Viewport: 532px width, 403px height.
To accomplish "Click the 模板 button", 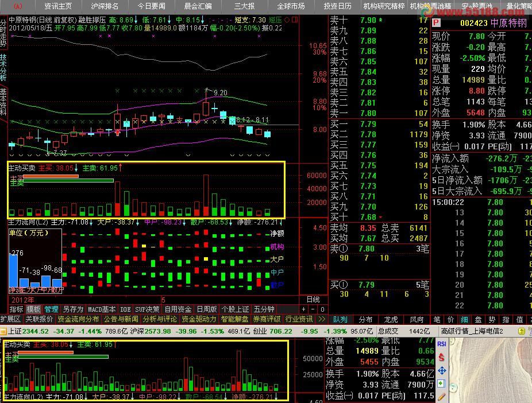I will pyautogui.click(x=33, y=309).
